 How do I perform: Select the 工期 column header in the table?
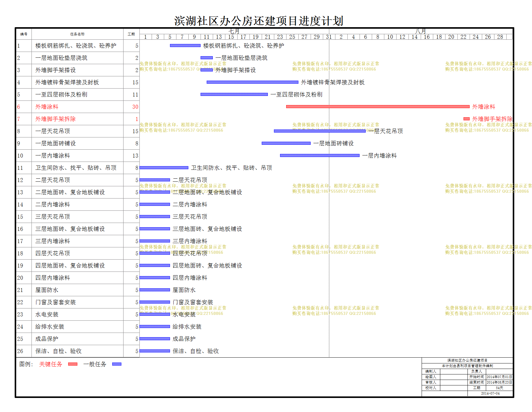pos(131,34)
